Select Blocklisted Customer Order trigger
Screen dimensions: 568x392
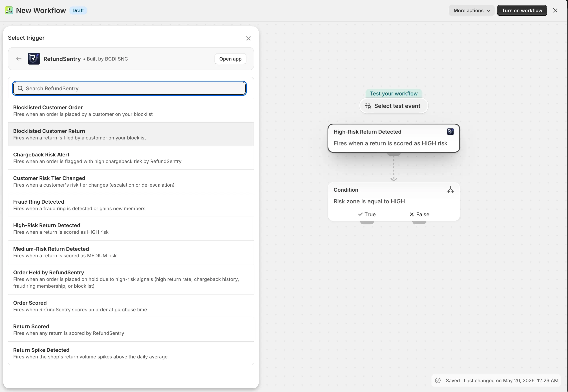(131, 111)
